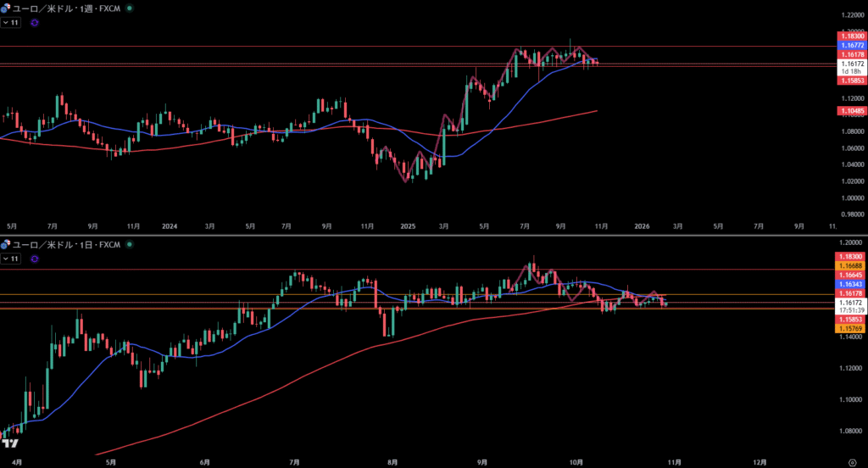Viewport: 868px width, 468px height.
Task: Click the blue 1.16772 moving average price label
Action: click(x=850, y=45)
